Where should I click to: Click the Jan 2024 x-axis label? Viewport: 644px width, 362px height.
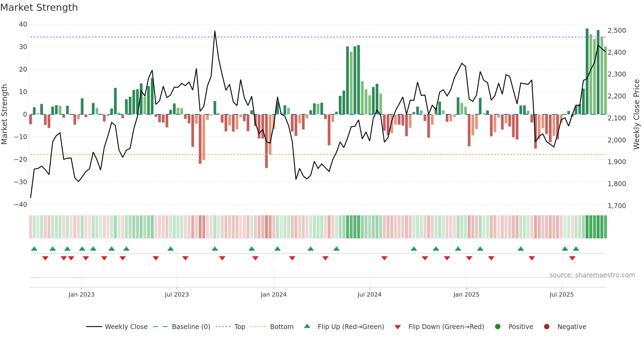[274, 294]
